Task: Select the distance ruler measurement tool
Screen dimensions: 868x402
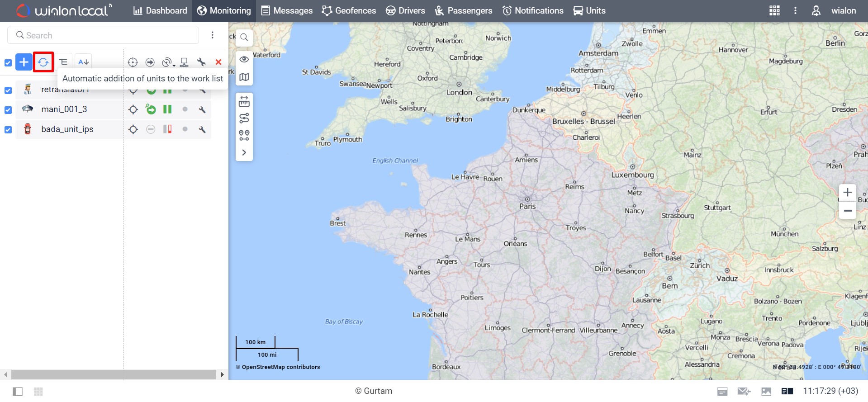Action: [244, 102]
